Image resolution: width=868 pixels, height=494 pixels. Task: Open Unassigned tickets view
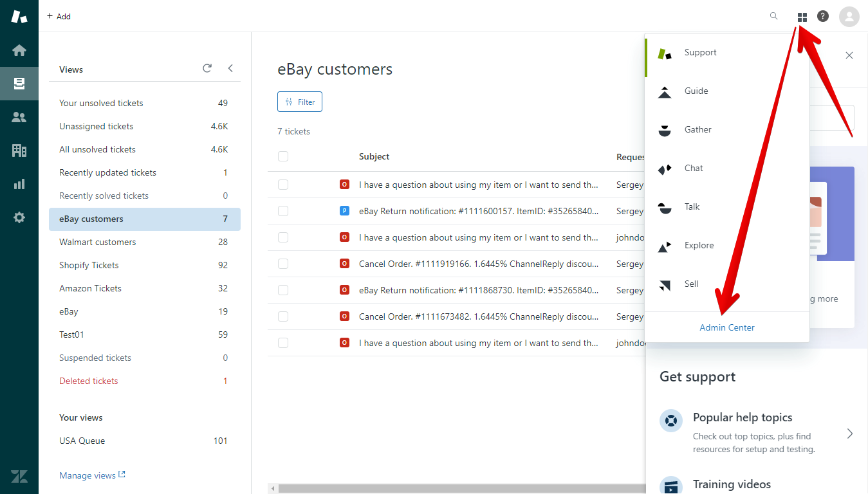[145, 126]
